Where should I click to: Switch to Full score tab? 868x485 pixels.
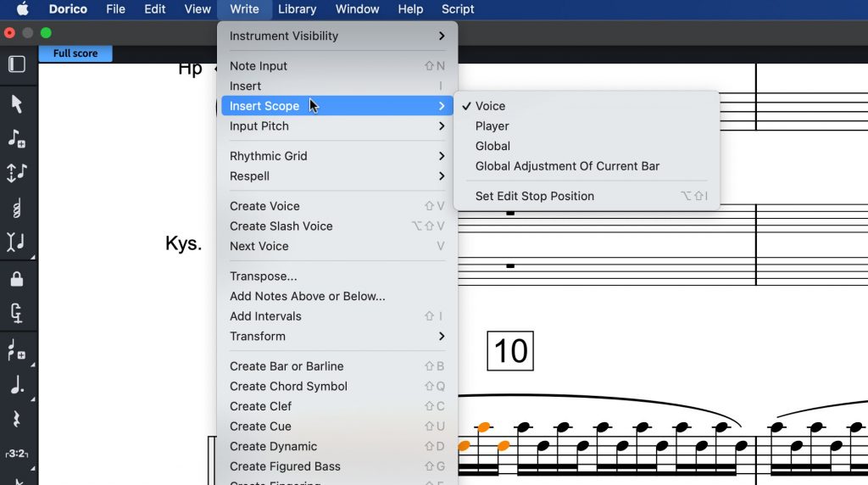tap(75, 53)
